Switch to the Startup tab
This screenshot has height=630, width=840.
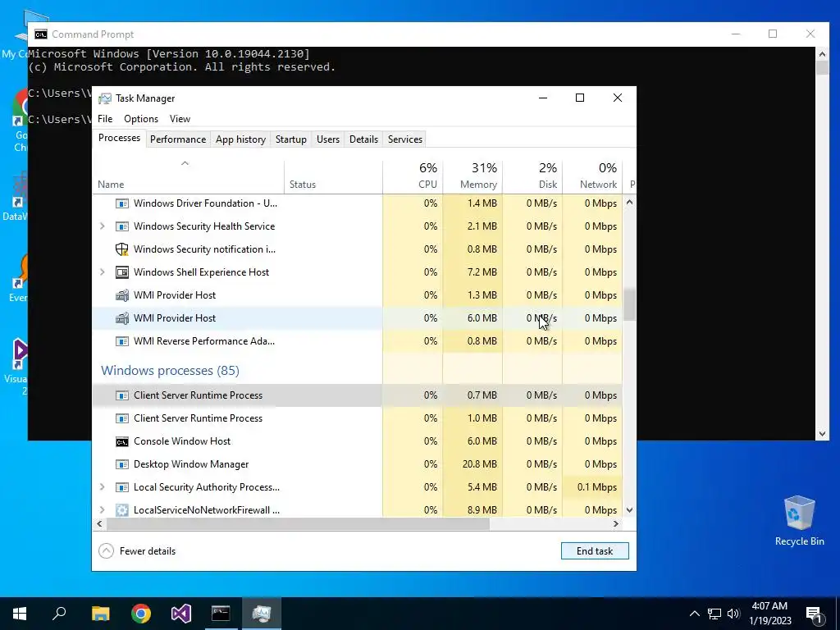click(291, 139)
